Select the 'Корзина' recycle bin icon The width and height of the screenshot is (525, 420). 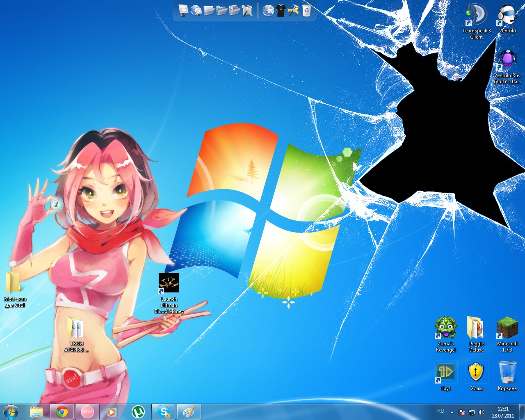[x=507, y=376]
